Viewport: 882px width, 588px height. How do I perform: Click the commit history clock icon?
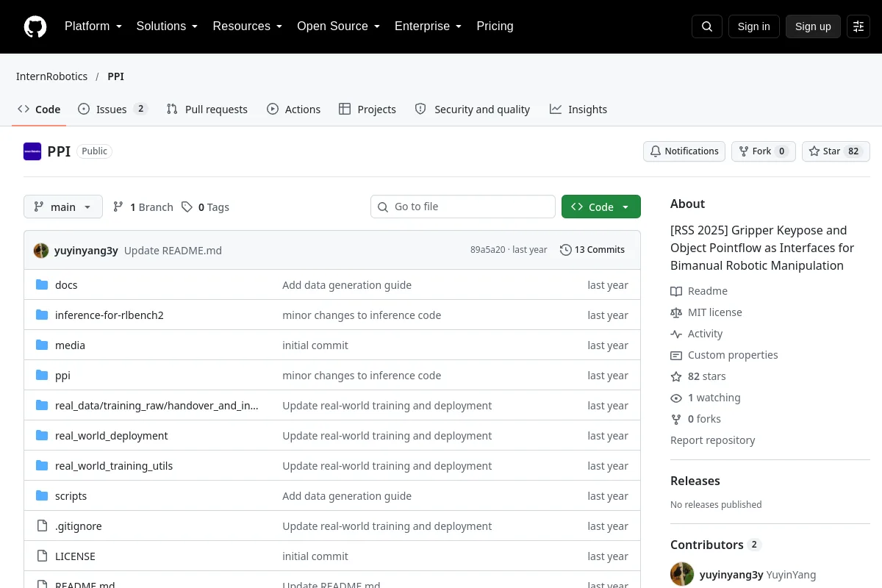coord(565,250)
